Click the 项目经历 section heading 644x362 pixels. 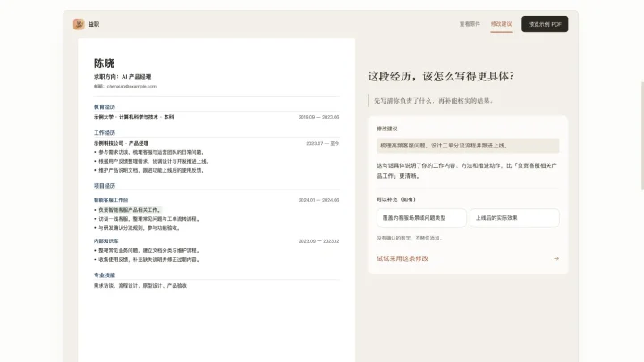105,186
